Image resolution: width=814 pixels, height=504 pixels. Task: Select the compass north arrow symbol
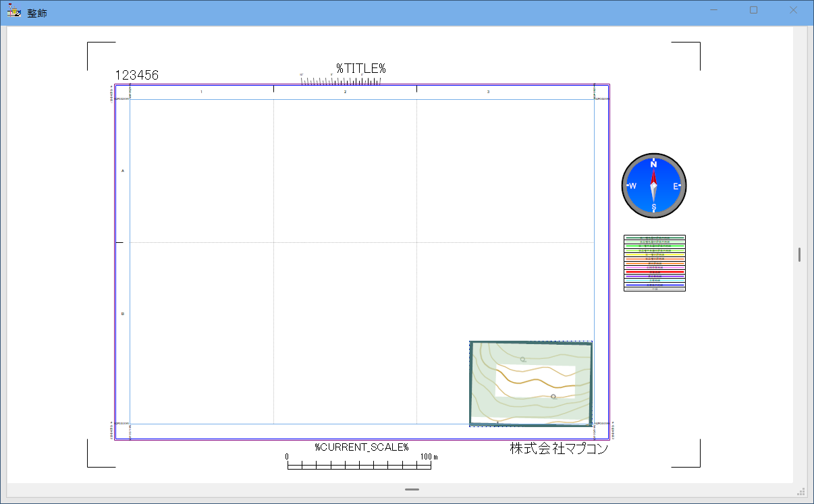653,186
